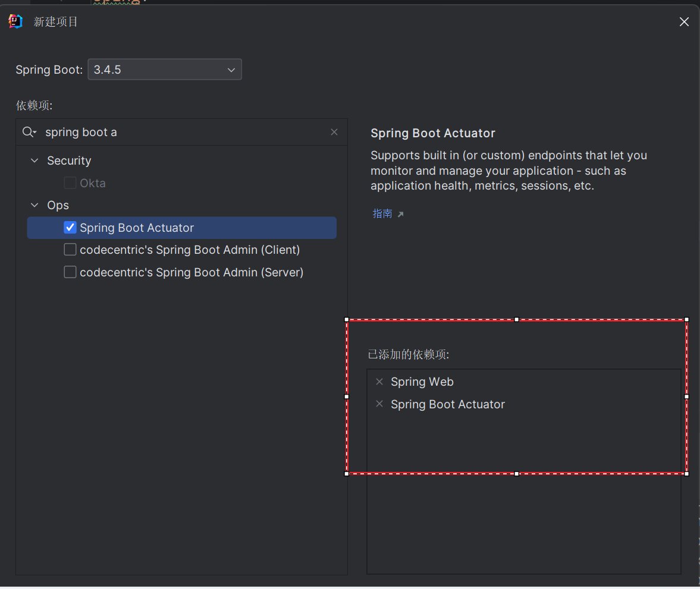Screen dimensions: 700x589
Task: Select codecentric's Spring Boot Admin (Server) row
Action: pyautogui.click(x=182, y=272)
